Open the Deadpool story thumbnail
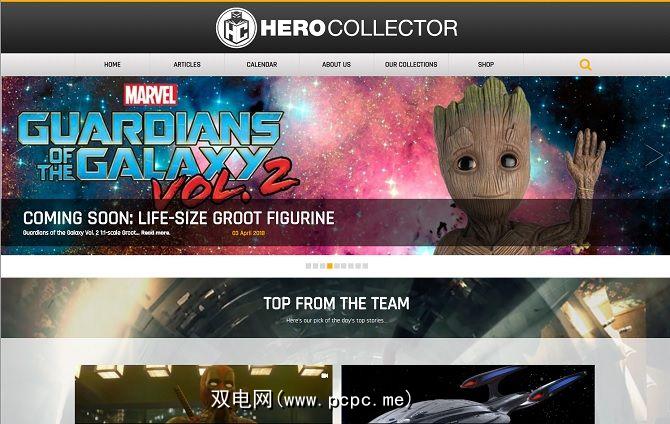The image size is (670, 424). [204, 394]
